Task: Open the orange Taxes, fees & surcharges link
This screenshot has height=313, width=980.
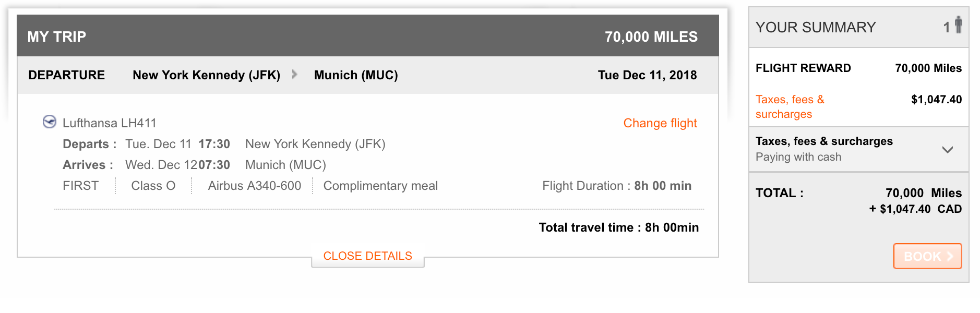Action: click(x=790, y=106)
